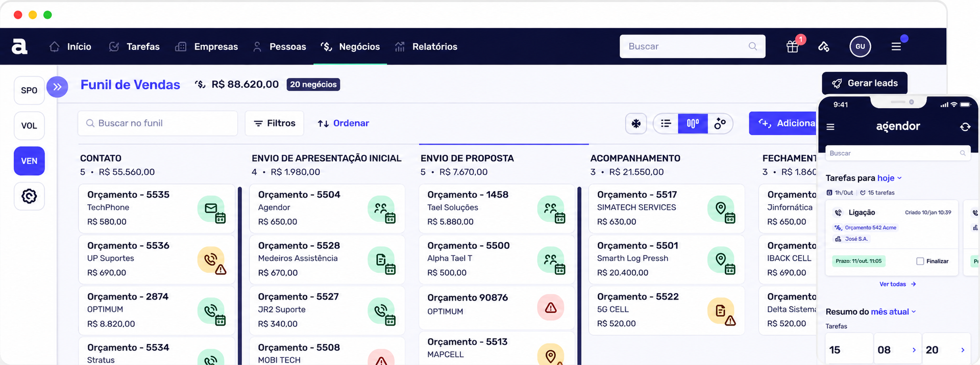This screenshot has width=980, height=365.
Task: Open the Filtros dropdown
Action: 275,123
